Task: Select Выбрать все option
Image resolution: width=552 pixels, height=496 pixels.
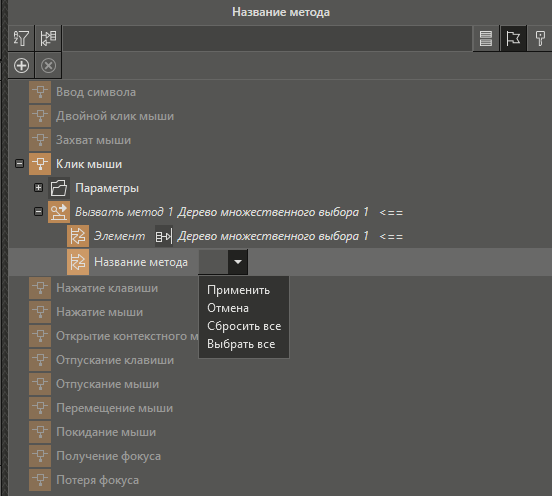Action: (x=241, y=344)
